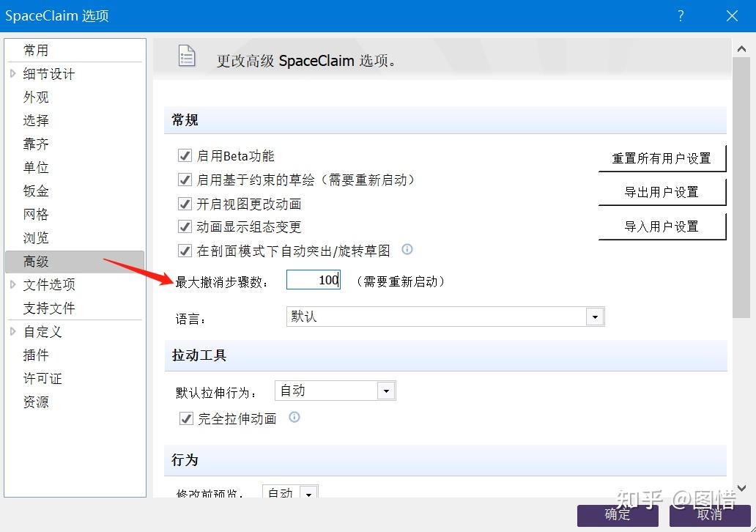The width and height of the screenshot is (756, 532).
Task: Open the 外观 settings page
Action: (x=36, y=97)
